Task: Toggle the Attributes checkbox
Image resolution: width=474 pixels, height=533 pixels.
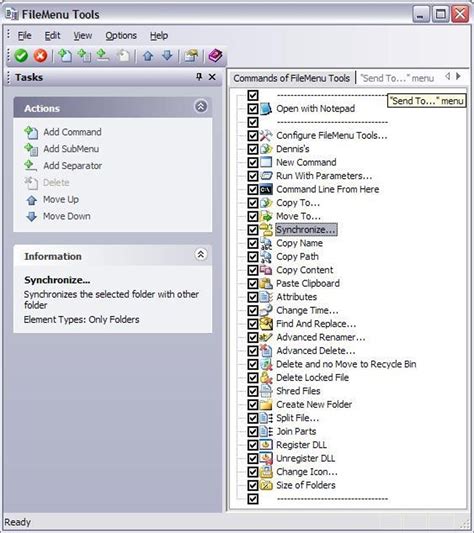Action: click(x=253, y=297)
